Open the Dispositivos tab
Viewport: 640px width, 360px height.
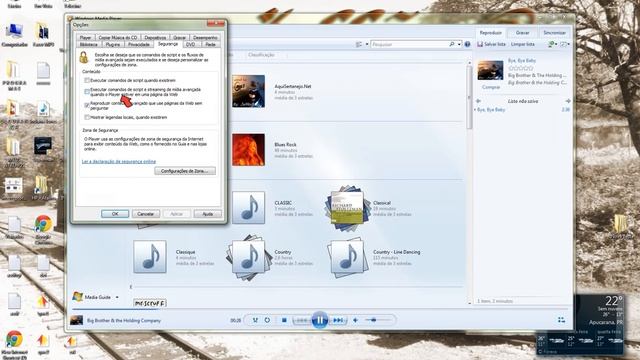click(x=155, y=38)
